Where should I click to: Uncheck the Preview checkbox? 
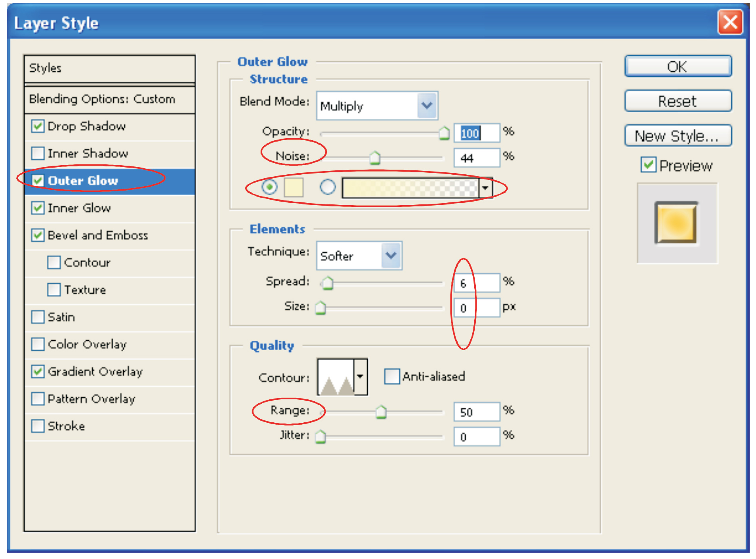click(648, 165)
